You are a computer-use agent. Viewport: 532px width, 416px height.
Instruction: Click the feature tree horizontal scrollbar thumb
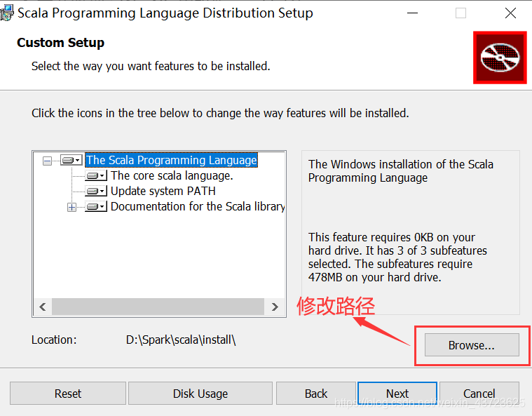pyautogui.click(x=158, y=307)
